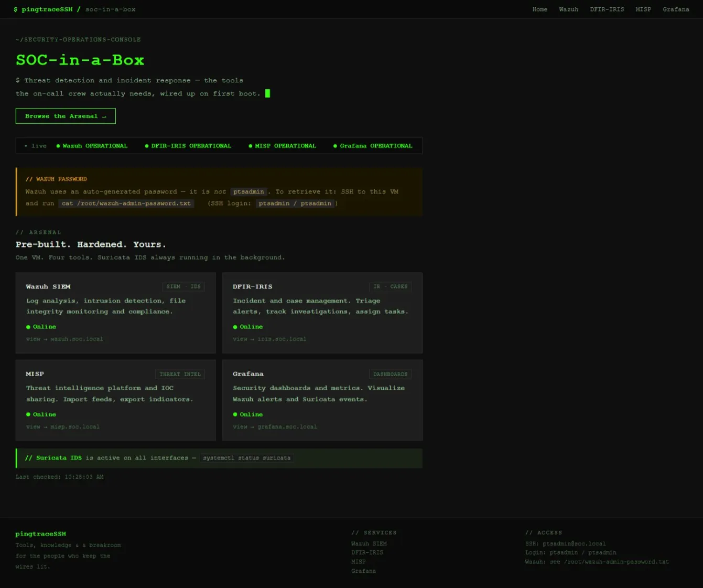703x588 pixels.
Task: Click the SIEM · IDS tag badge
Action: [x=183, y=286]
